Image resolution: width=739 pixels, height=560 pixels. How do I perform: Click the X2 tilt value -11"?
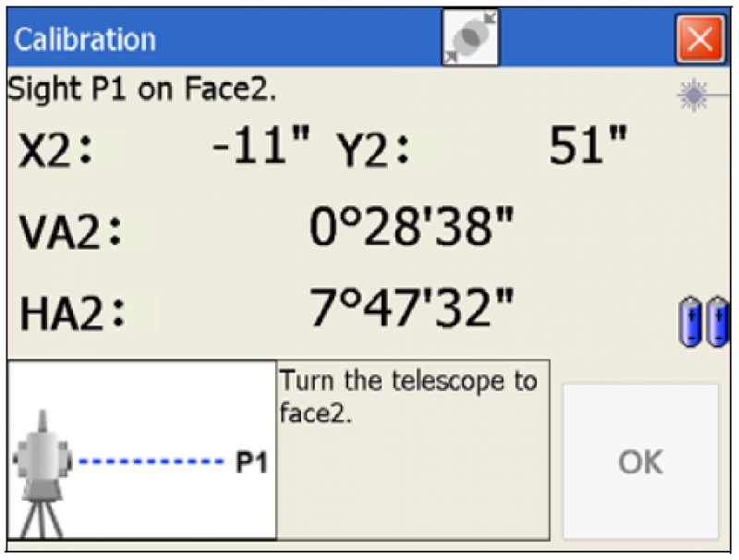(x=261, y=149)
